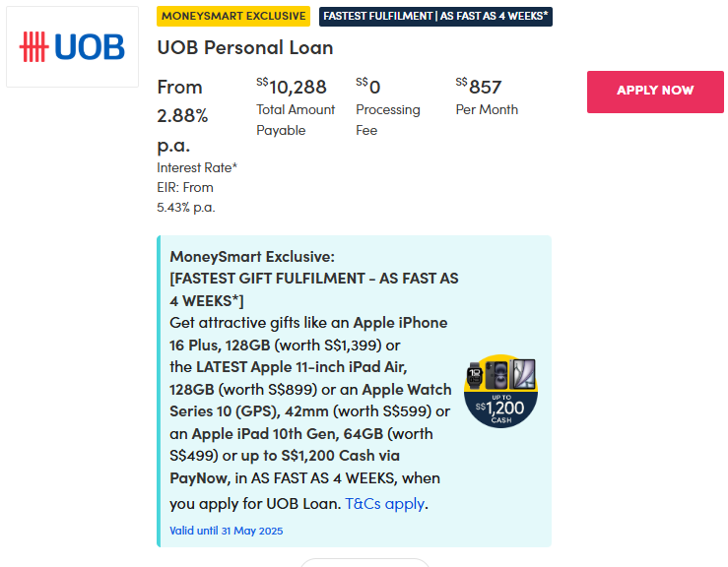The height and width of the screenshot is (567, 728).
Task: Click the UOB bank logo
Action: click(x=72, y=47)
